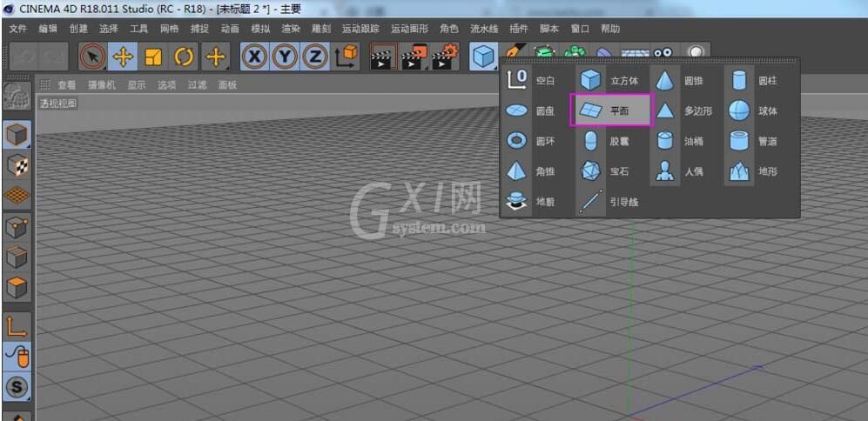868x421 pixels.
Task: Open the green array modeling objects flyout
Action: 575,51
